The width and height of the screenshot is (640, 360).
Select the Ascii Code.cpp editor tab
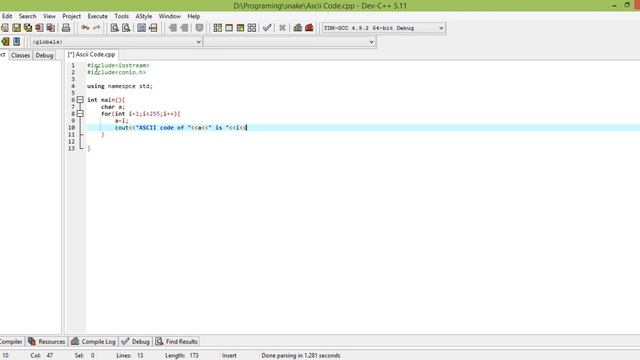pos(91,54)
